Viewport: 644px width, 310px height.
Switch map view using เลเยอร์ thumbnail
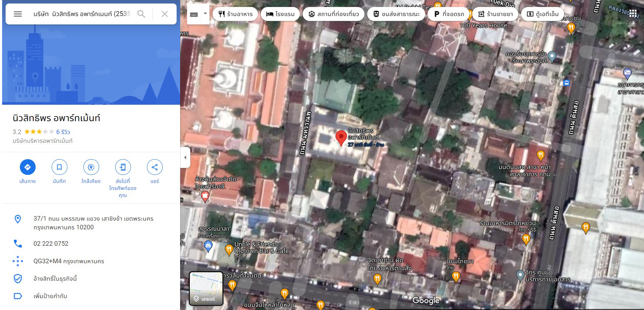point(206,288)
